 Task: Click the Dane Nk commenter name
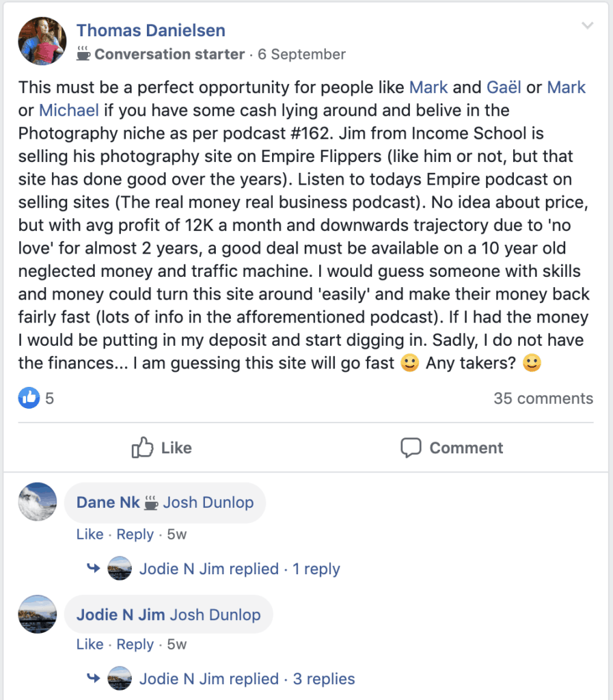(108, 502)
